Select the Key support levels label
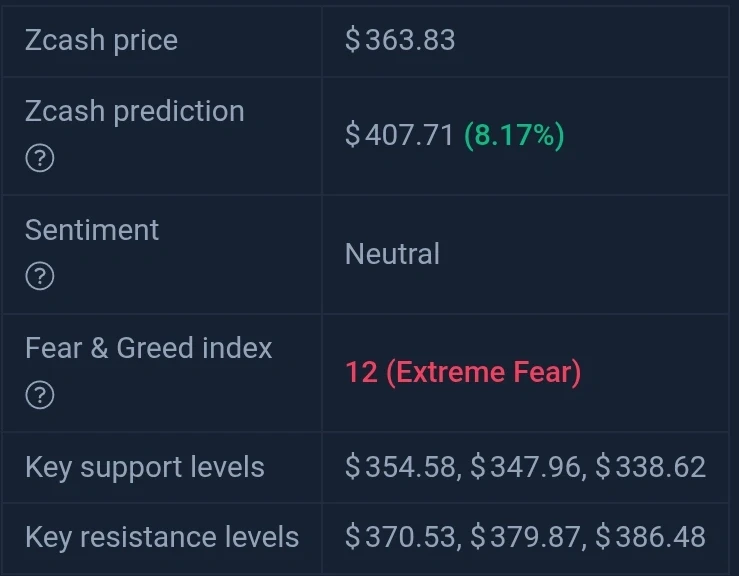The height and width of the screenshot is (576, 739). click(145, 468)
